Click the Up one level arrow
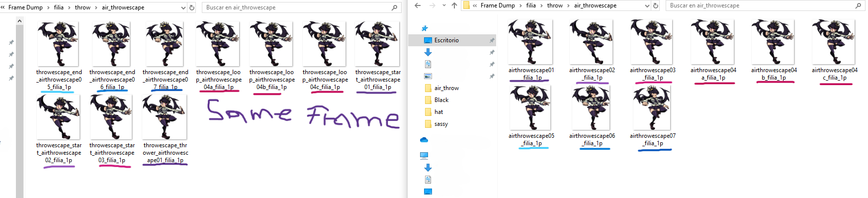Screen dimensions: 868x198 (454, 5)
